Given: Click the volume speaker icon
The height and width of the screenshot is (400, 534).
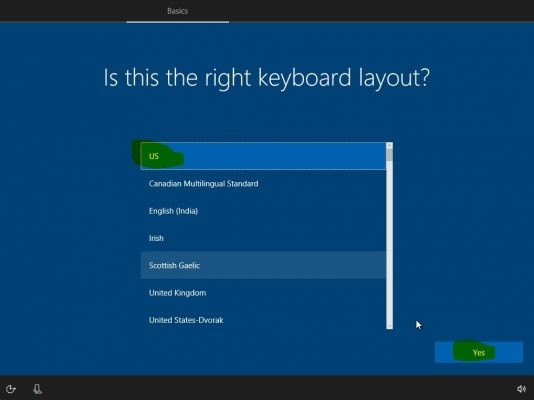Looking at the screenshot, I should coord(521,389).
